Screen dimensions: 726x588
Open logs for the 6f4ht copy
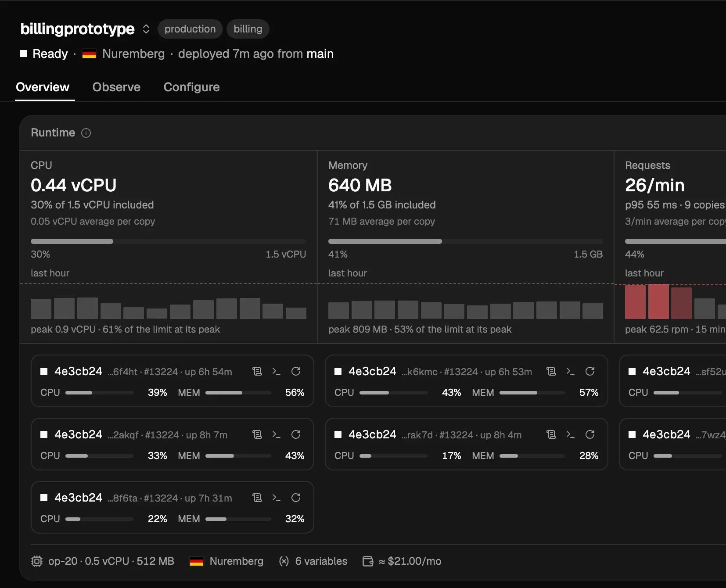[x=257, y=372]
